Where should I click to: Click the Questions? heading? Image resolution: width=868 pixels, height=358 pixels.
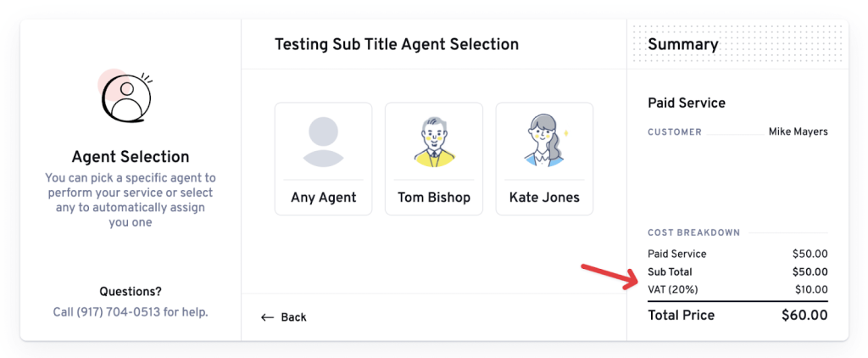[x=131, y=291]
